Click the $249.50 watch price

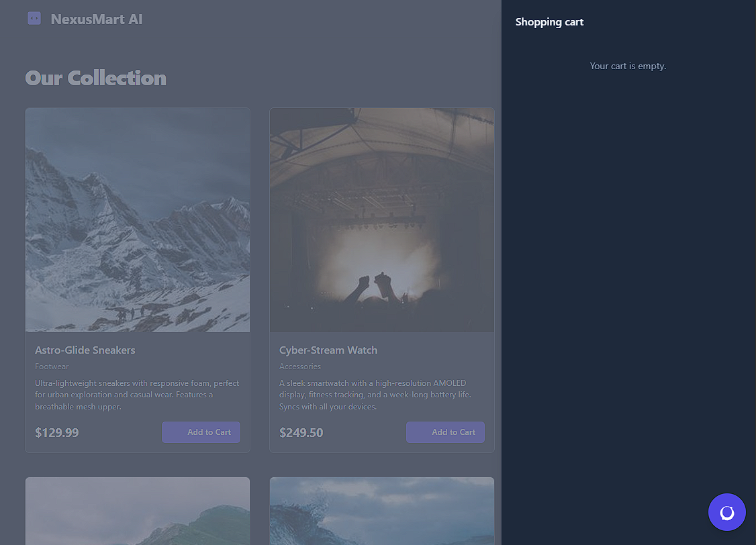[301, 432]
